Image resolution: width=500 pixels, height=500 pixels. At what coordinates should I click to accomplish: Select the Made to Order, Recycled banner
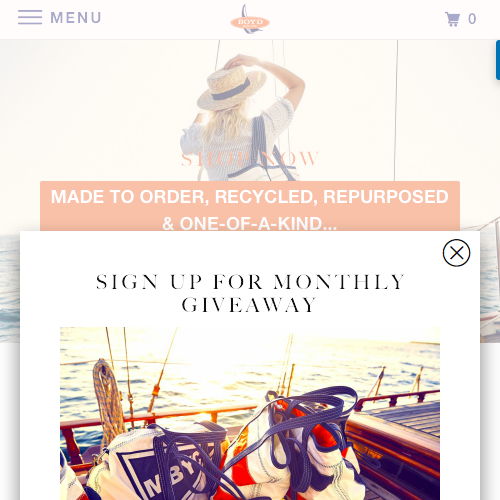click(250, 206)
